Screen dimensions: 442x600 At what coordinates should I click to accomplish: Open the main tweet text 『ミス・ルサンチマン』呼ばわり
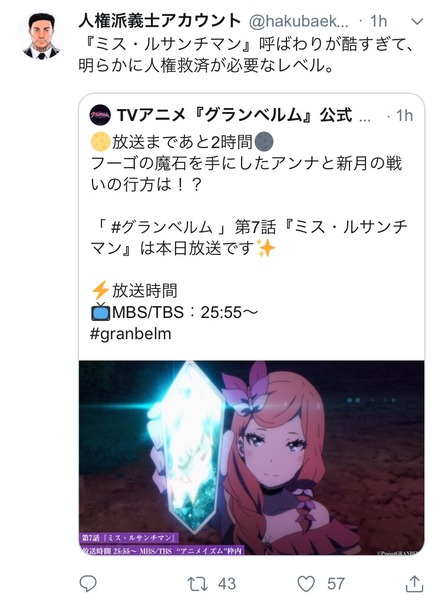click(x=246, y=55)
